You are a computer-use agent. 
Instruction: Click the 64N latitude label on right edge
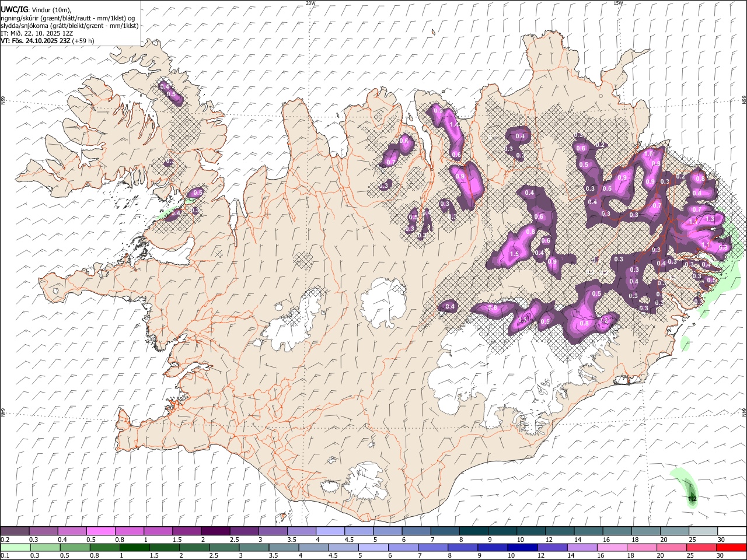pyautogui.click(x=744, y=411)
